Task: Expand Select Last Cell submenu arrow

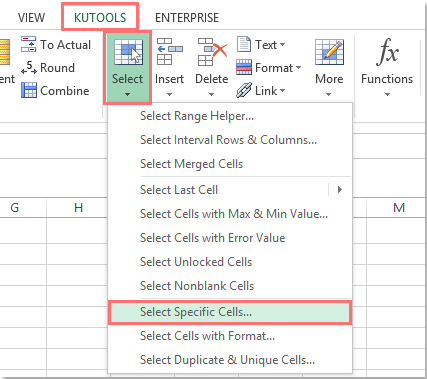Action: (339, 190)
